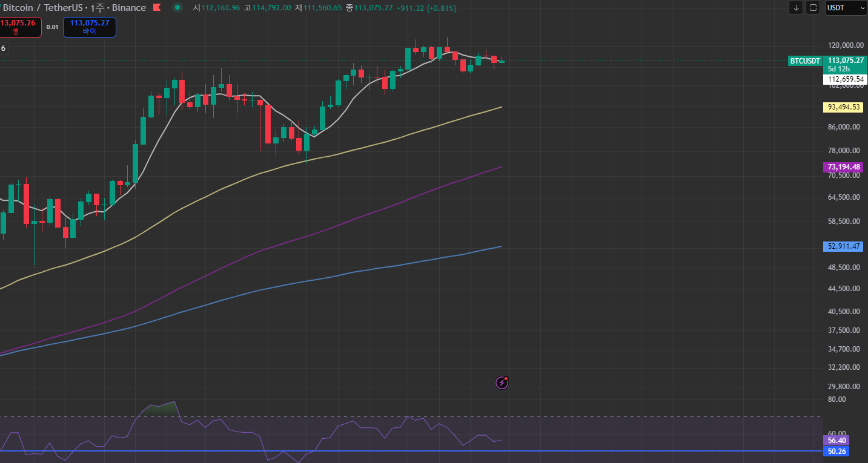The image size is (868, 463).
Task: Click the 58,500.00 price axis label
Action: 844,222
